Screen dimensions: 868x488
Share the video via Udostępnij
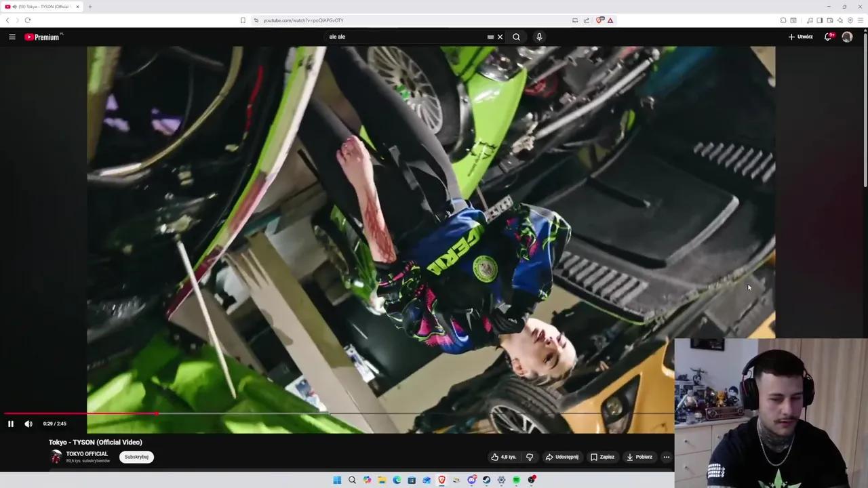pyautogui.click(x=562, y=457)
